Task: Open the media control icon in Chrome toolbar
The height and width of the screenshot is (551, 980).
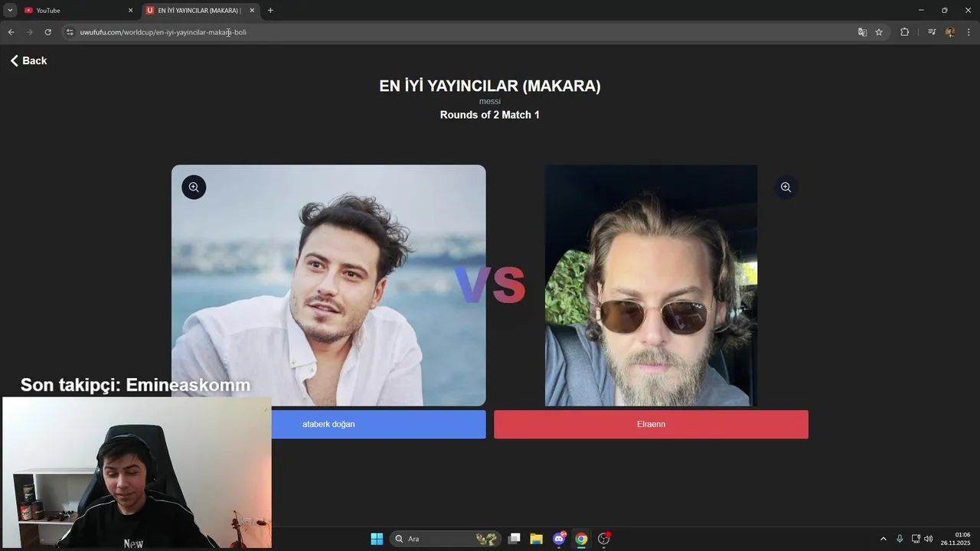Action: (932, 32)
